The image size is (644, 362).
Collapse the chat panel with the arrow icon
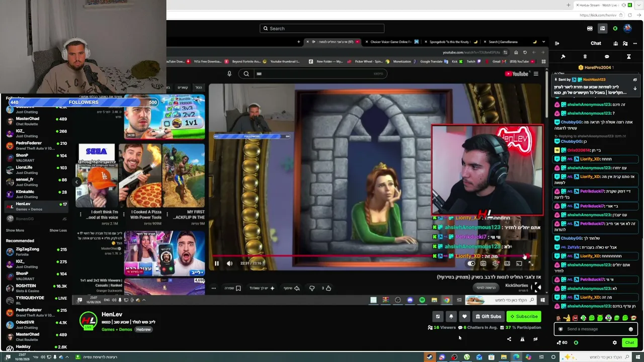tap(557, 43)
